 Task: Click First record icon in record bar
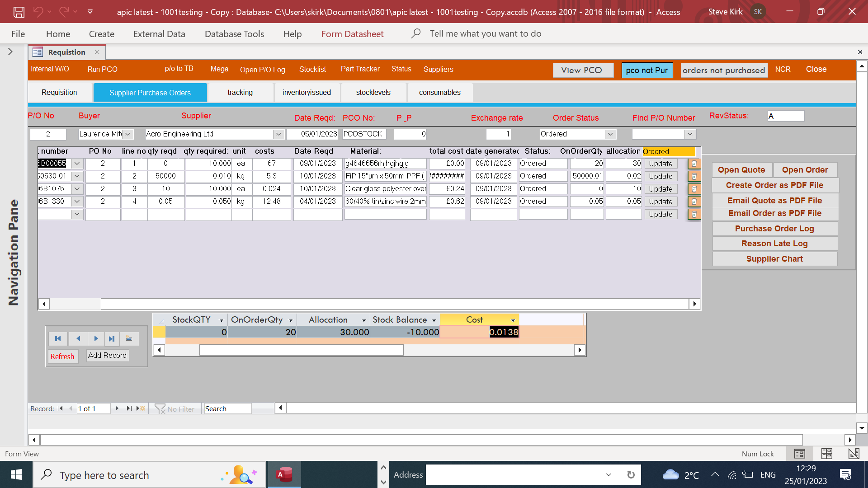click(60, 408)
